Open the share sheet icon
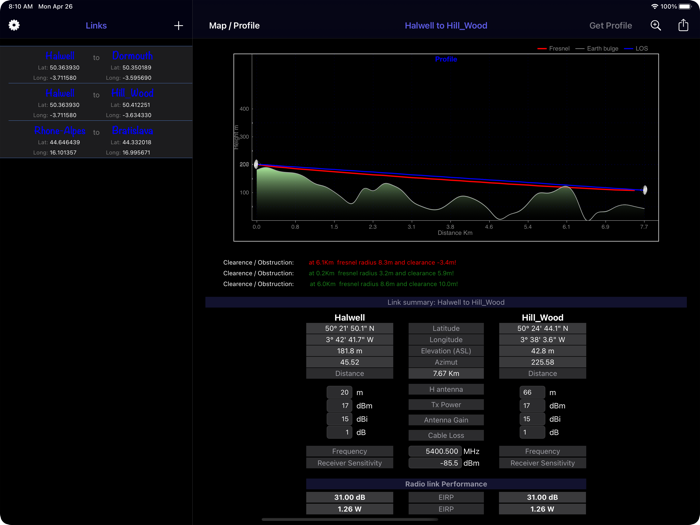Viewport: 700px width, 525px height. pyautogui.click(x=683, y=25)
